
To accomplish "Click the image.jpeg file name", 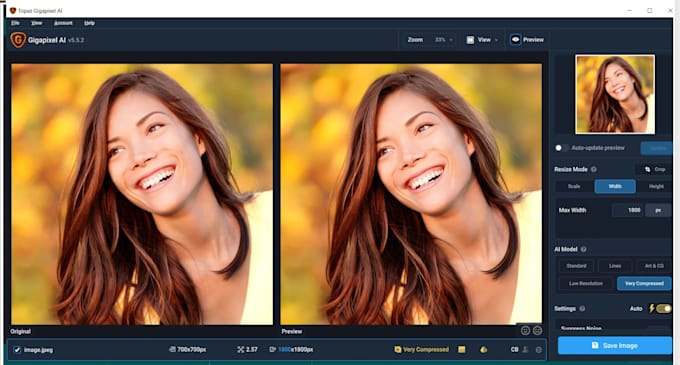I will coord(39,350).
